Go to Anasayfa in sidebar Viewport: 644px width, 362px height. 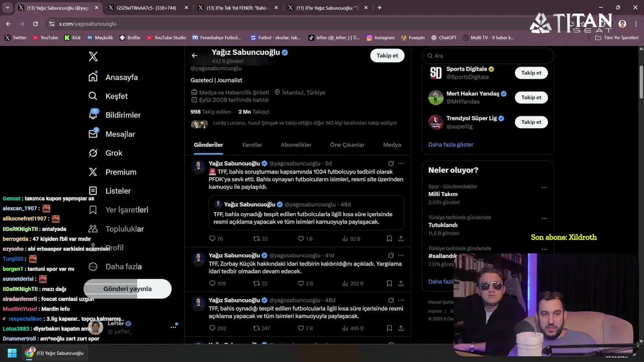point(121,77)
